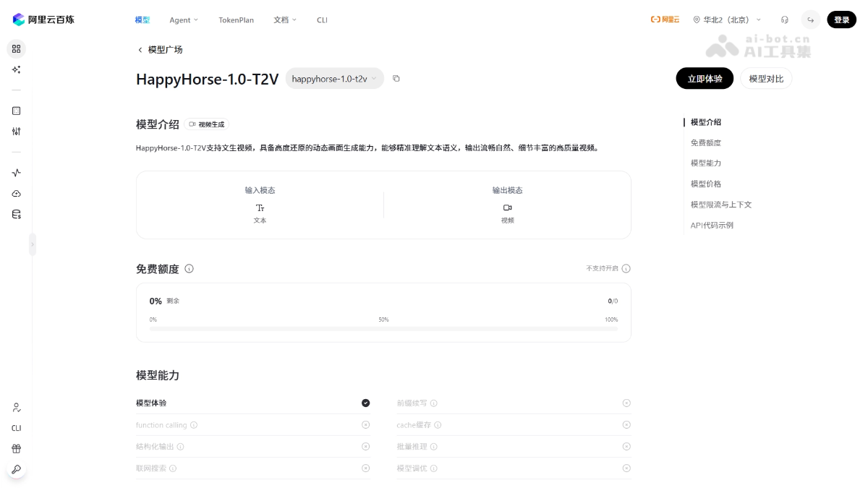
Task: Click the free quota progress bar
Action: pyautogui.click(x=383, y=328)
